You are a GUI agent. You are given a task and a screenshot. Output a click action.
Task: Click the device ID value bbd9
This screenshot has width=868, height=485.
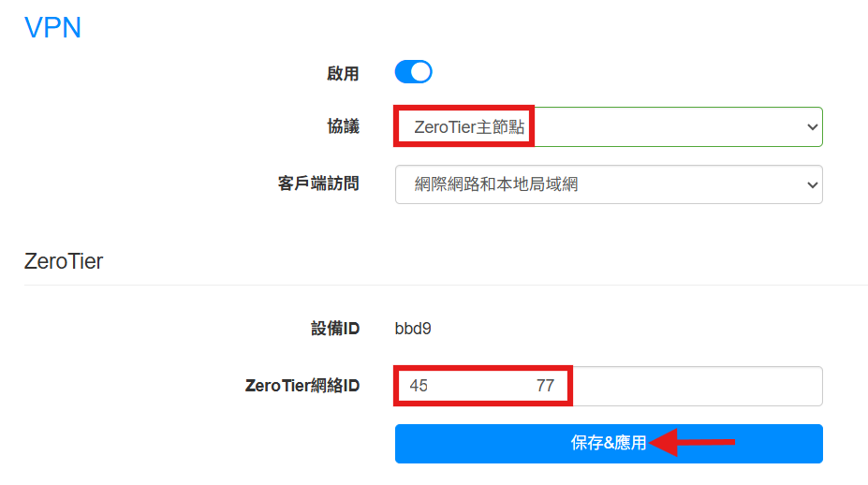tap(413, 329)
